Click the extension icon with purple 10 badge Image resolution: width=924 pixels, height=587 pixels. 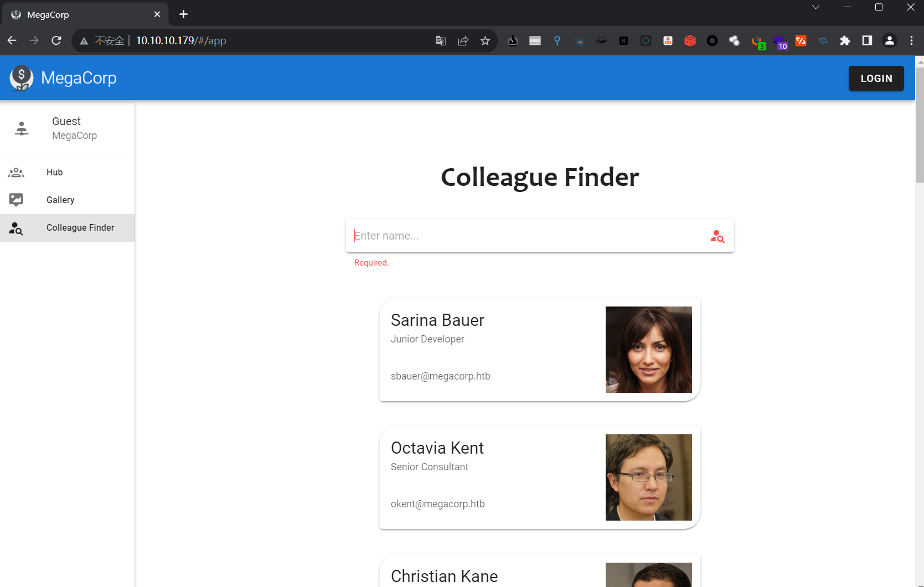[x=780, y=42]
